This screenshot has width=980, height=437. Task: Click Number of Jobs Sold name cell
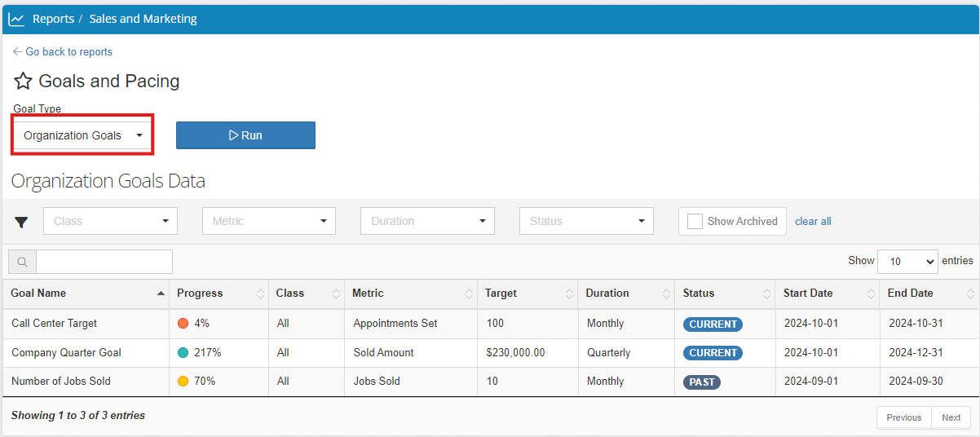pos(61,382)
